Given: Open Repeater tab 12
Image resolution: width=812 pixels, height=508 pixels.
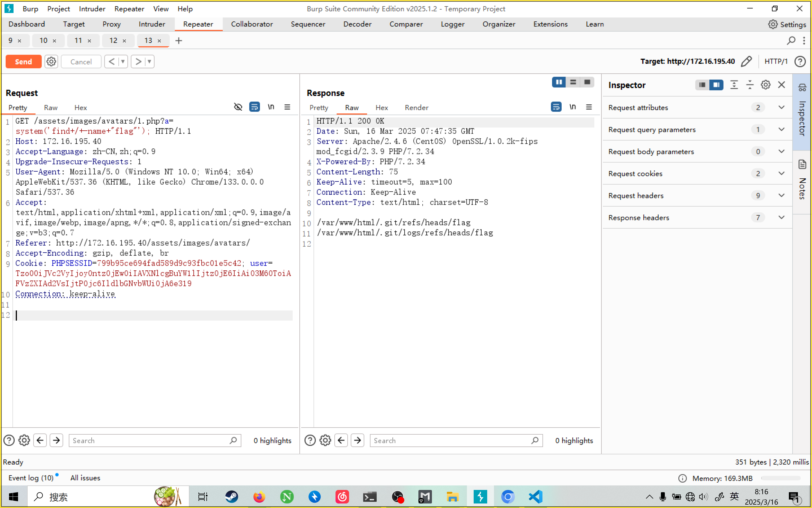Looking at the screenshot, I should pos(113,41).
